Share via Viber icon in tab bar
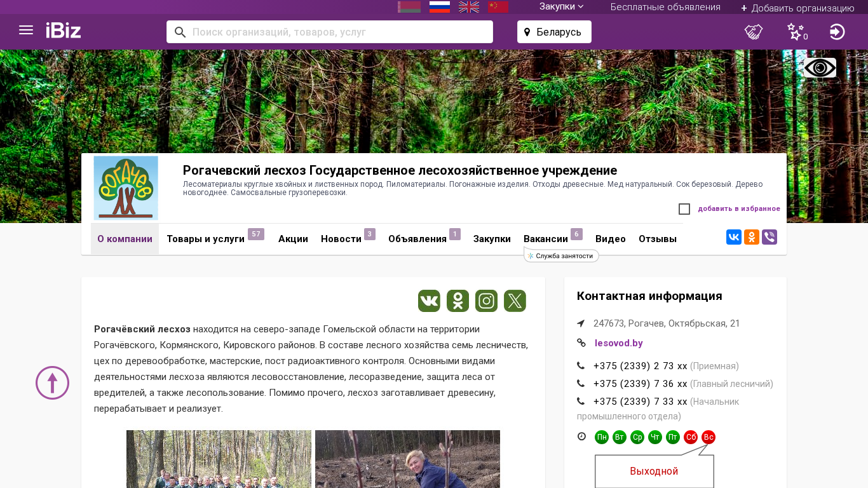Image resolution: width=868 pixels, height=488 pixels. coord(770,237)
